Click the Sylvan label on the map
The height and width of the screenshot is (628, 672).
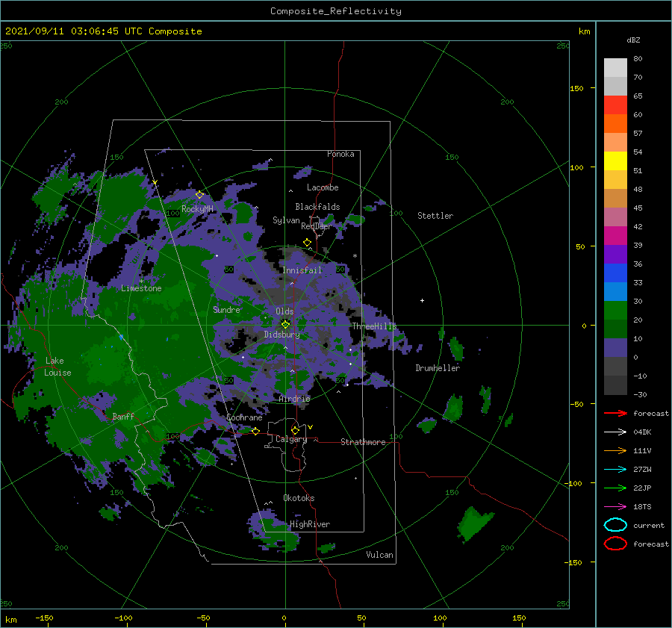point(286,220)
